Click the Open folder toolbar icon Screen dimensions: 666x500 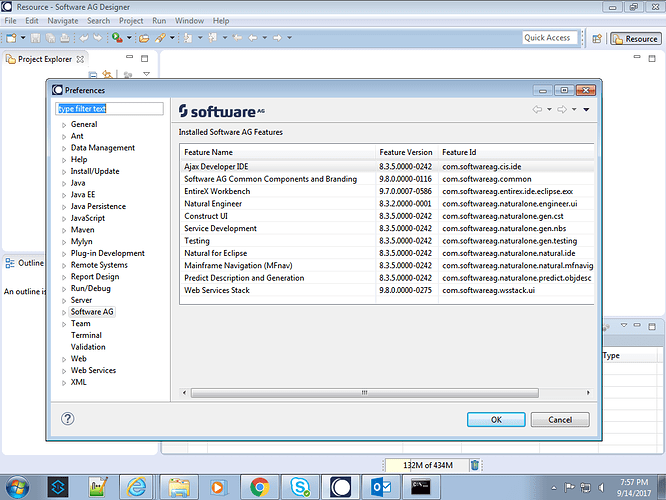pyautogui.click(x=144, y=38)
